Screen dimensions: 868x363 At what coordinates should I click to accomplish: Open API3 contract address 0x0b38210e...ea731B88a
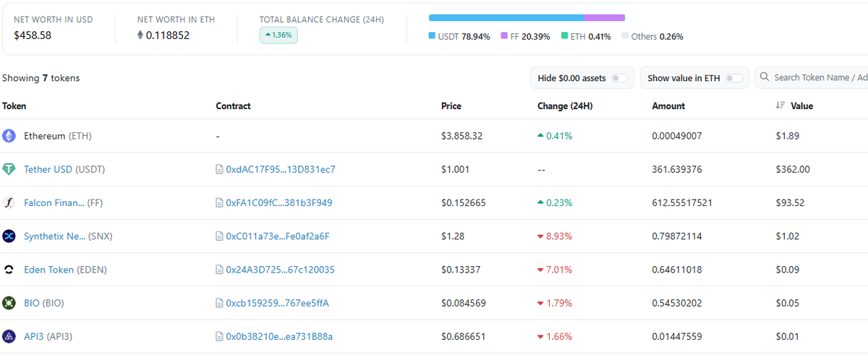pyautogui.click(x=279, y=336)
